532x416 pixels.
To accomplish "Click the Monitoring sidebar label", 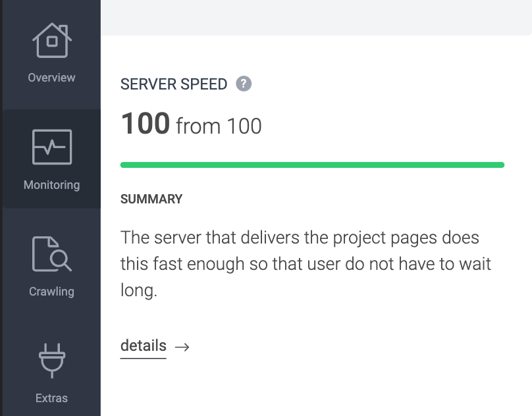I will point(51,185).
